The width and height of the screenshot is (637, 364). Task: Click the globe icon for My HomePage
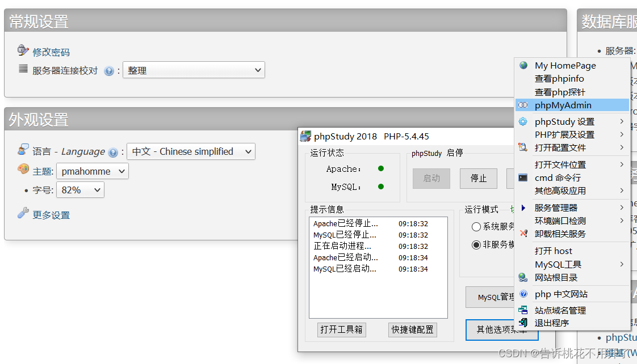523,65
